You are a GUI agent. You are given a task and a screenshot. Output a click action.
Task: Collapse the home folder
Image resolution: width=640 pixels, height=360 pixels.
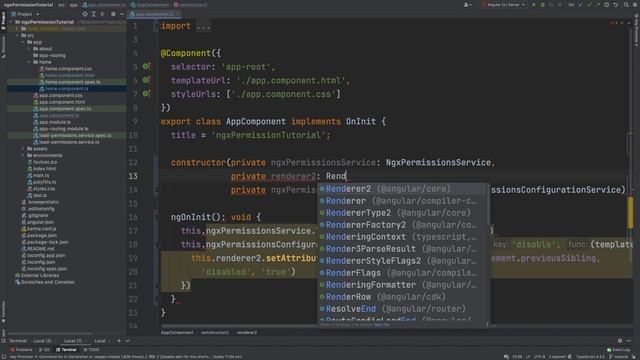pos(29,62)
